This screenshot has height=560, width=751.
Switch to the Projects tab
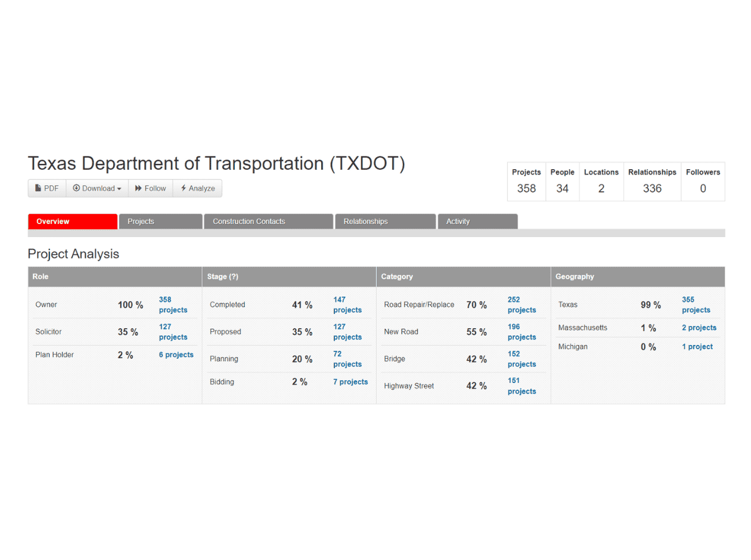click(x=141, y=222)
